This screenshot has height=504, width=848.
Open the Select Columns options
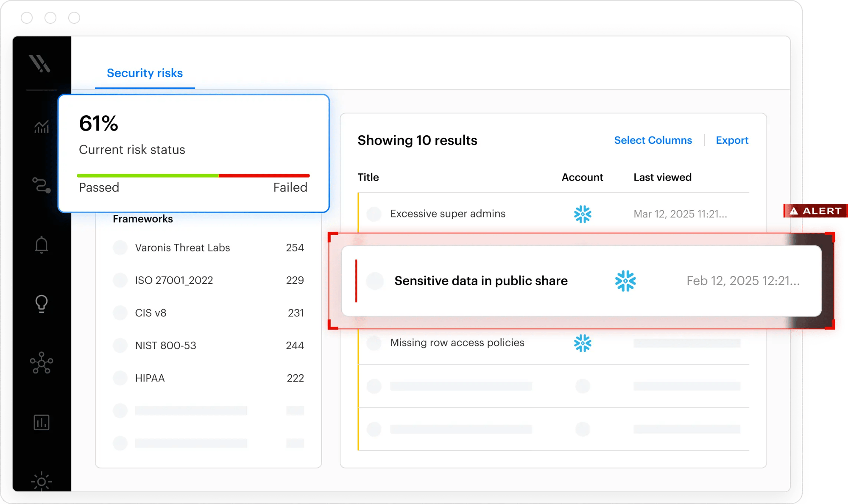click(x=653, y=140)
